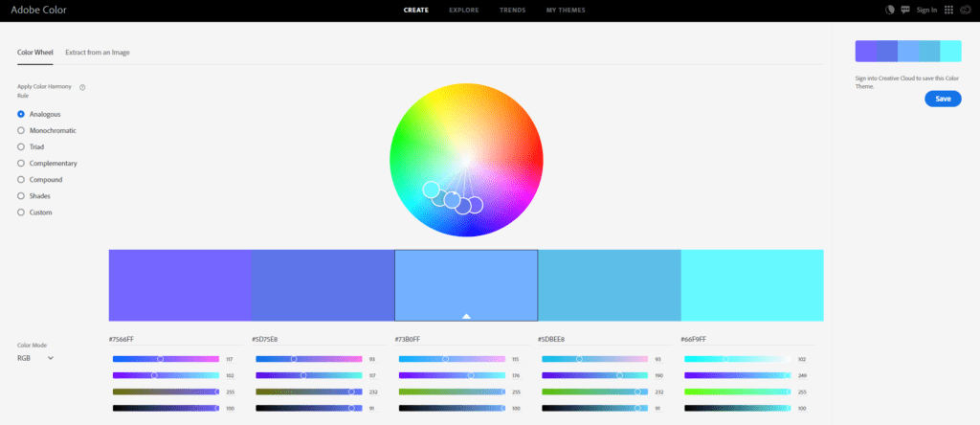Open the RGB color mode dropdown
The width and height of the screenshot is (980, 425).
point(35,358)
